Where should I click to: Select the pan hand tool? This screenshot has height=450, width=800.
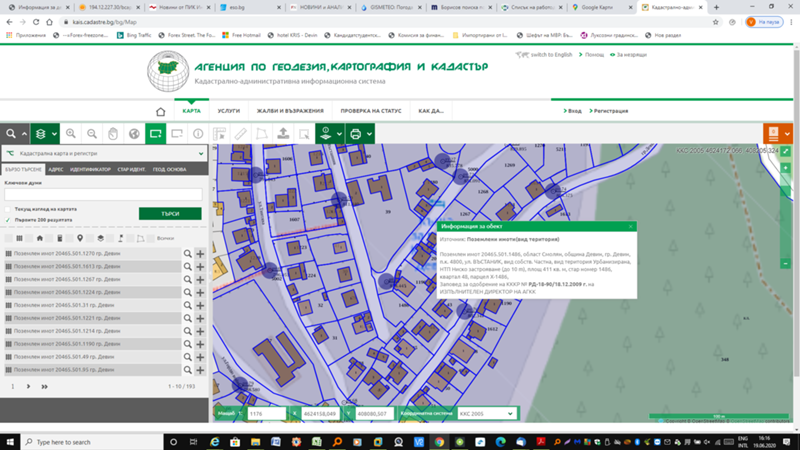coord(113,133)
